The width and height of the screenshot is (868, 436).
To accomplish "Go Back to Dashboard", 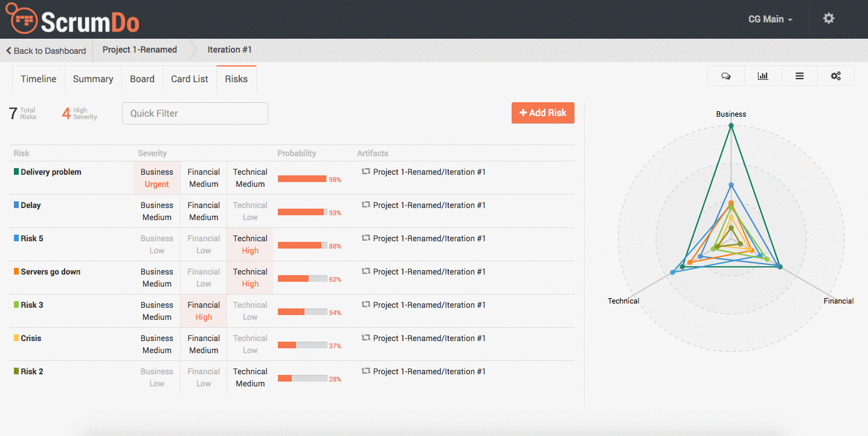I will (x=46, y=51).
